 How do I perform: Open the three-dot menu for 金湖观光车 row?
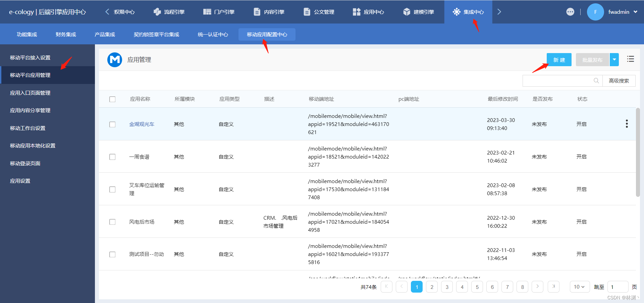point(627,124)
